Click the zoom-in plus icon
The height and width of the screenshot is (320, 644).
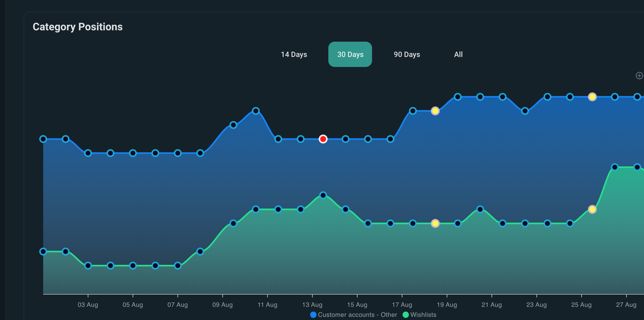click(639, 76)
